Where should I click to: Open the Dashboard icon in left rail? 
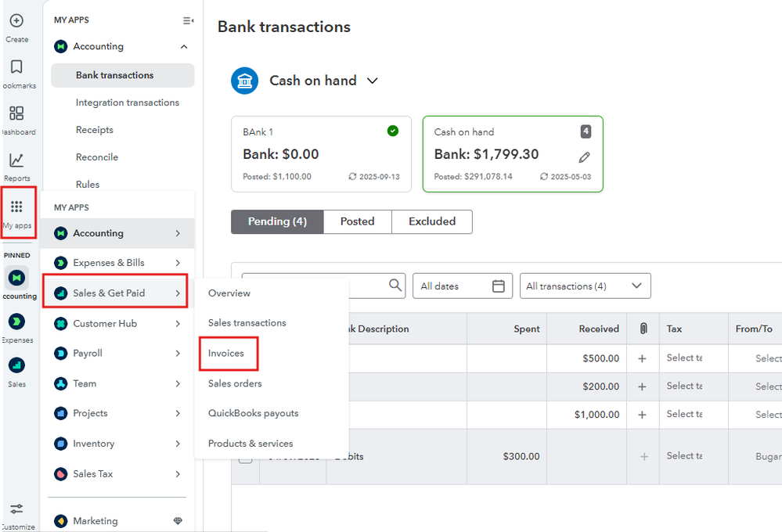pos(16,113)
